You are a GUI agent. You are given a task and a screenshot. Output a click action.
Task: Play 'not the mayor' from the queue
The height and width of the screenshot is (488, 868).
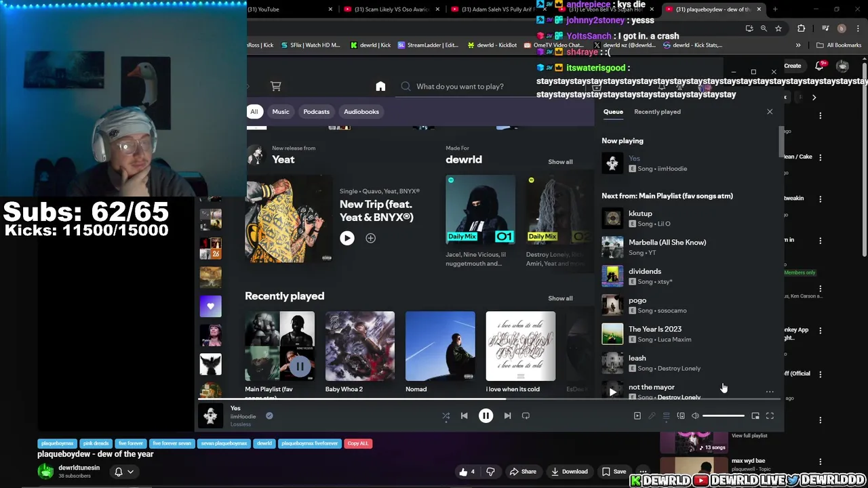(x=612, y=391)
